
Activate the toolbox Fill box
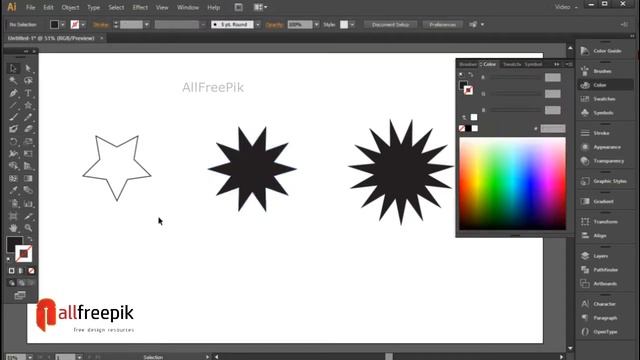13,243
